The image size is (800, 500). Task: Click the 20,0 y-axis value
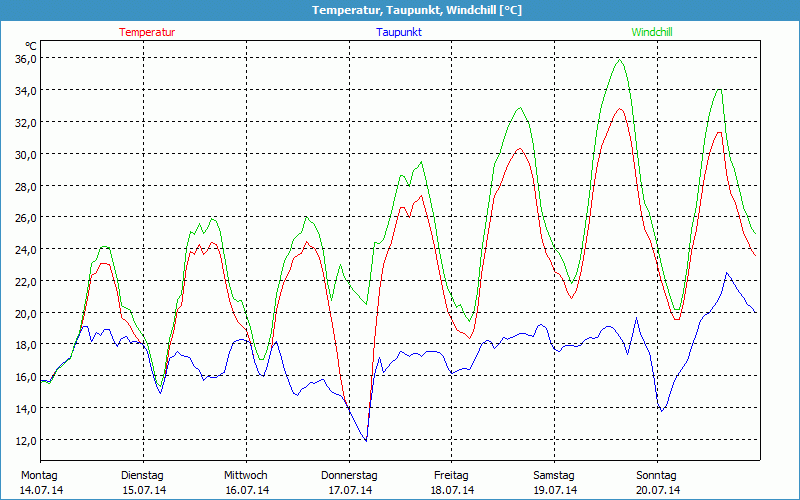27,313
